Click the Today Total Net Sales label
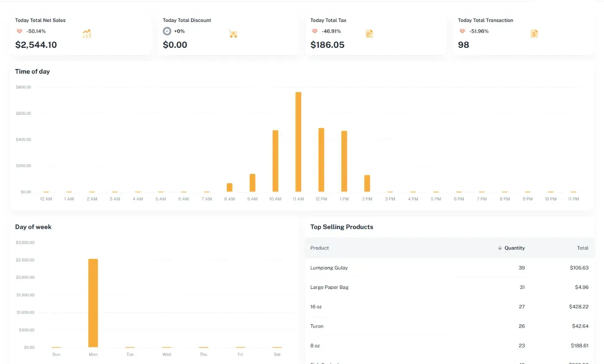Screen dimensions: 604x364 (x=40, y=20)
